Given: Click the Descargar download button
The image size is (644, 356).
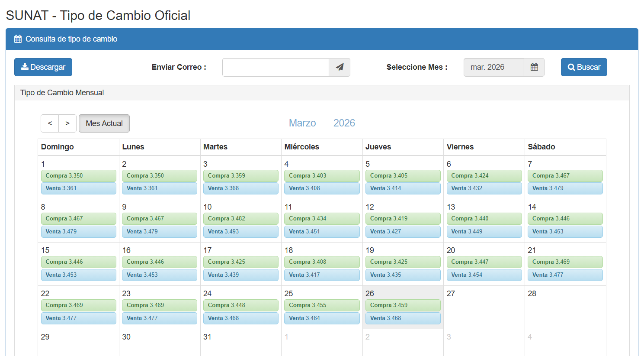Looking at the screenshot, I should click(43, 67).
